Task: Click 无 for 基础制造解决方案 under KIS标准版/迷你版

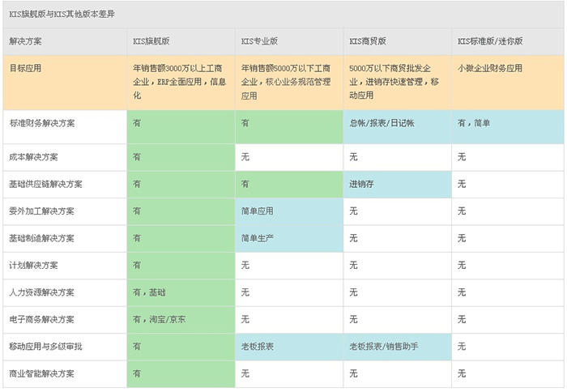Action: coord(462,238)
